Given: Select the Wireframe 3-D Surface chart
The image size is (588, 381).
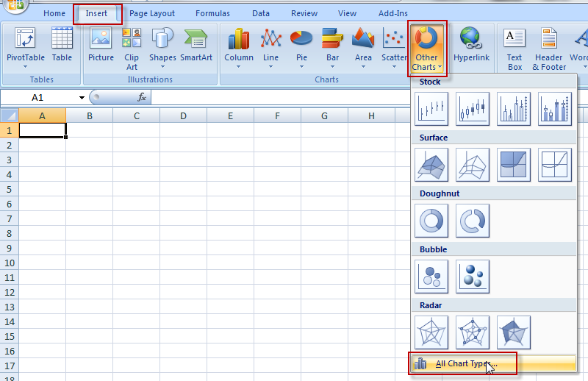Looking at the screenshot, I should (x=473, y=165).
